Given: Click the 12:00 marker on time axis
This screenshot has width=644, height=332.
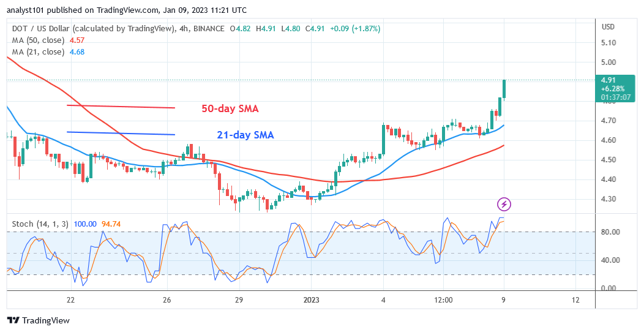Looking at the screenshot, I should [x=443, y=300].
